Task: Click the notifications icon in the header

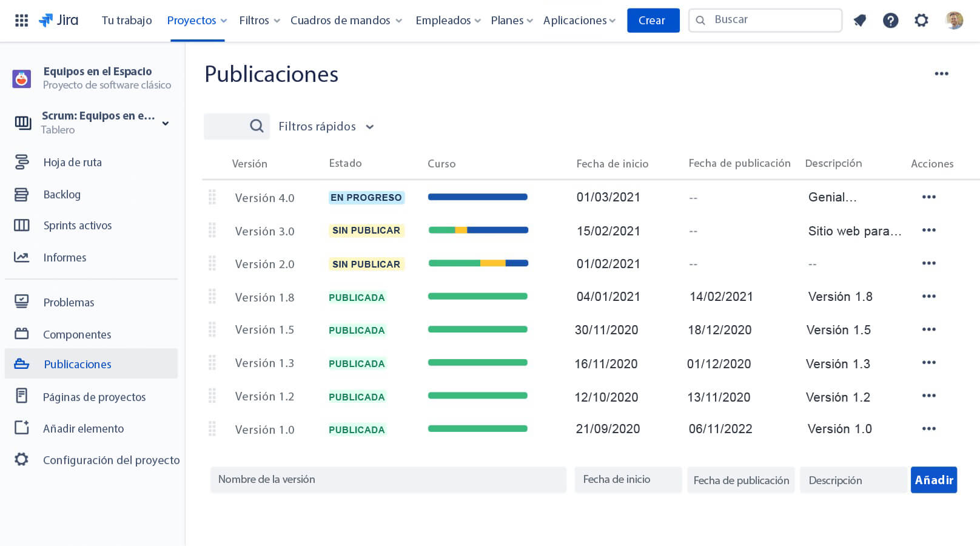Action: 859,21
